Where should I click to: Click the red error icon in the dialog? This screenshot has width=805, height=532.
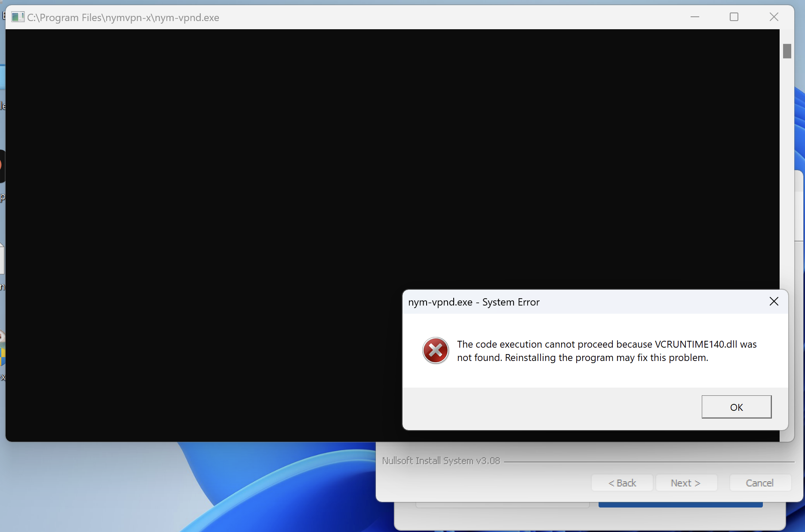point(435,351)
